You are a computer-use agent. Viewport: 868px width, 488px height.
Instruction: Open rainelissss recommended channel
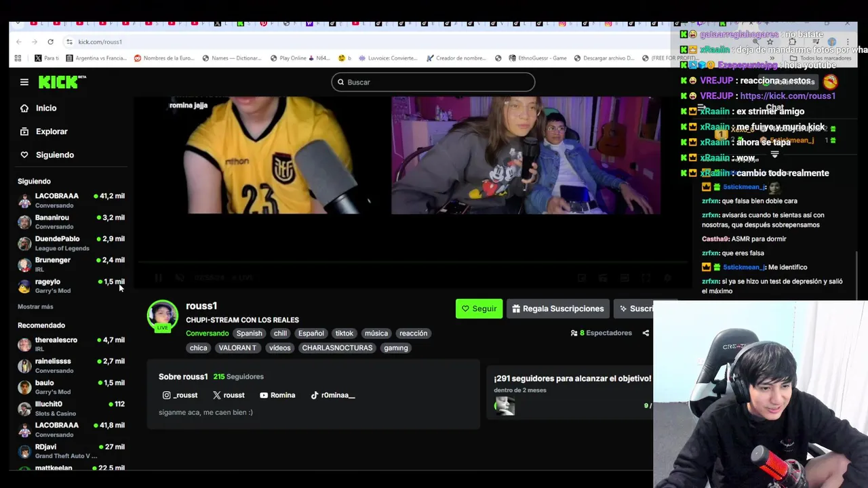(x=71, y=366)
